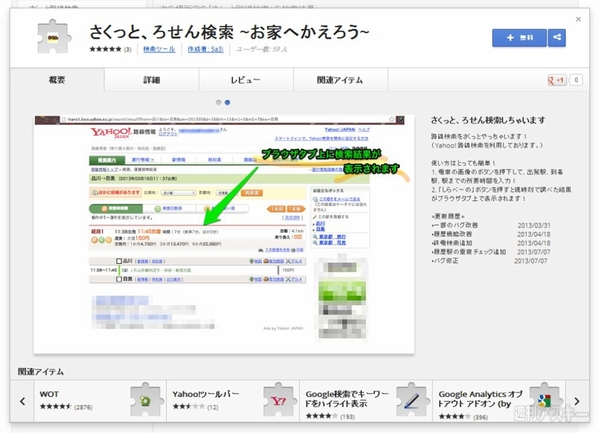
Task: Open the Yahoo!ツールバー related item
Action: 233,401
